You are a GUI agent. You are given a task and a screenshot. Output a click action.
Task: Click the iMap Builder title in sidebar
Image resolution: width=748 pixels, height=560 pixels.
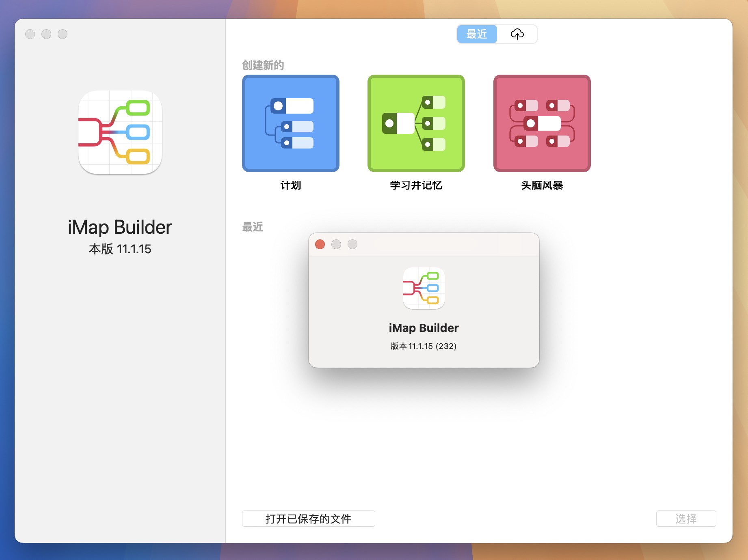point(120,227)
